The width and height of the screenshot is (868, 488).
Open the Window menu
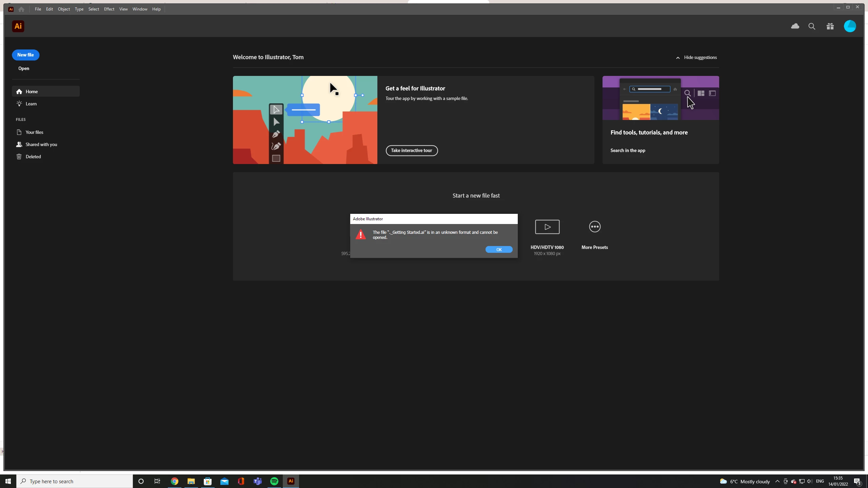tap(140, 9)
